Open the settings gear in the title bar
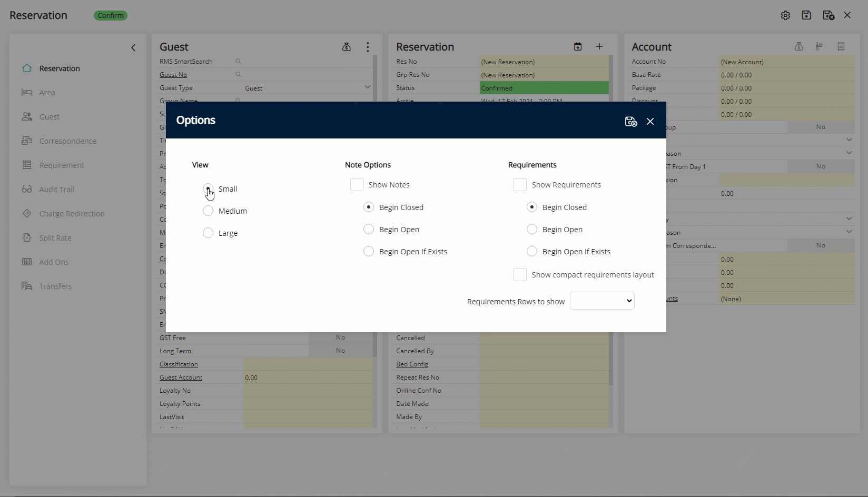The width and height of the screenshot is (868, 497). pos(785,15)
